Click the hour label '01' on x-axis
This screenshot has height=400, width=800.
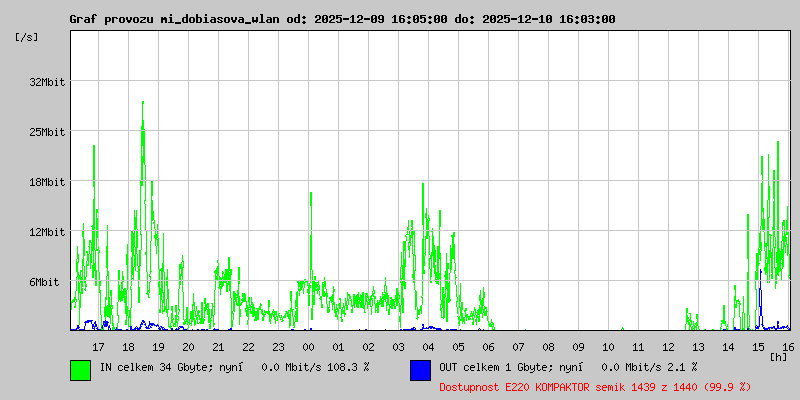tap(338, 347)
